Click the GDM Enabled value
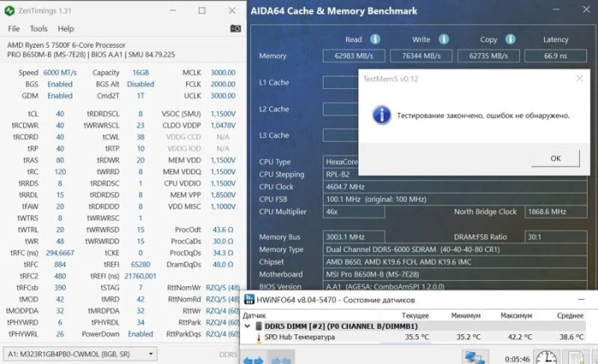 point(60,96)
